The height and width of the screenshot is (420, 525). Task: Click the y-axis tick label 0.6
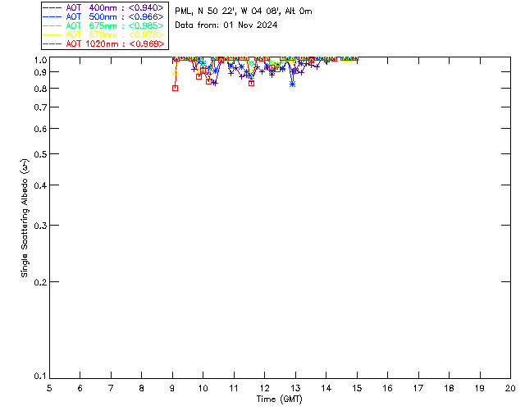click(x=40, y=129)
